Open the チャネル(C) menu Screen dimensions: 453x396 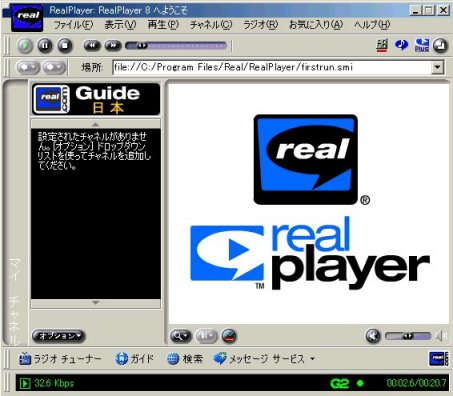(x=211, y=25)
